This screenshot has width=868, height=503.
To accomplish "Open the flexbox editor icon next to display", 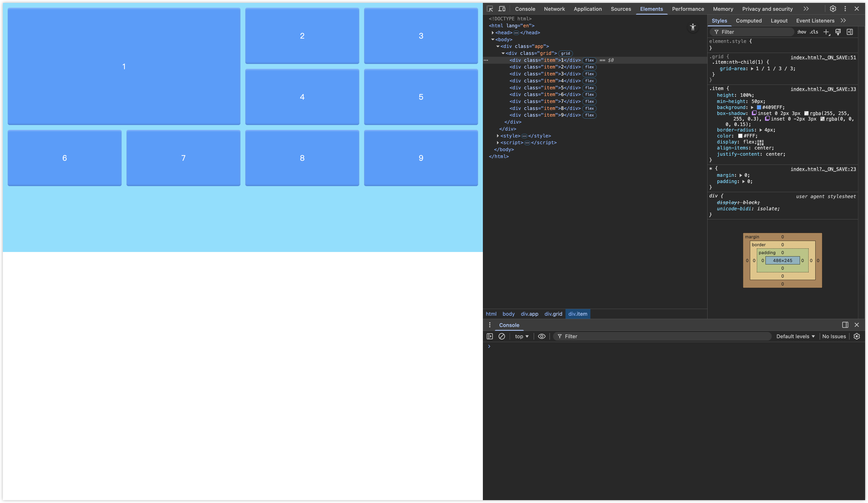I will click(x=760, y=142).
